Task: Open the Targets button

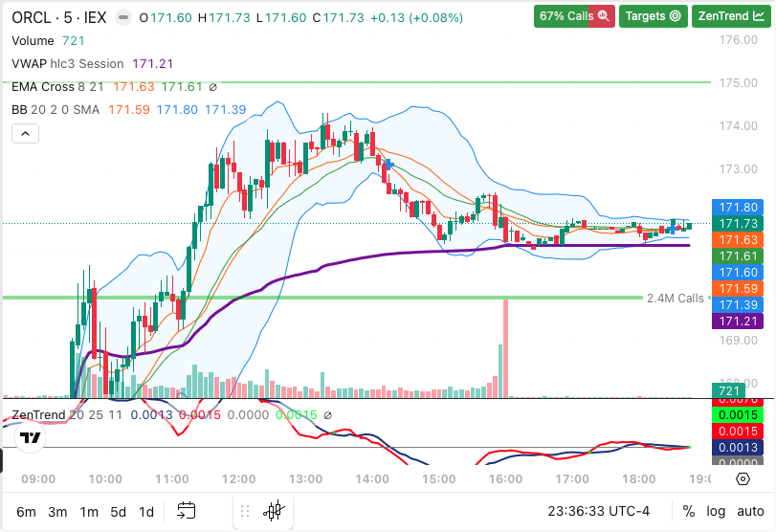Action: coord(654,16)
